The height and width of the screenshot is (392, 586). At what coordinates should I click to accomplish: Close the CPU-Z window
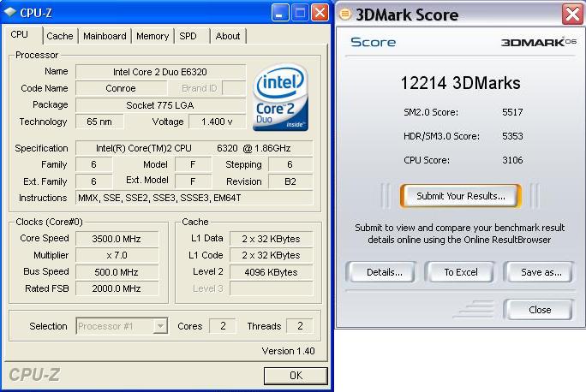pos(320,13)
